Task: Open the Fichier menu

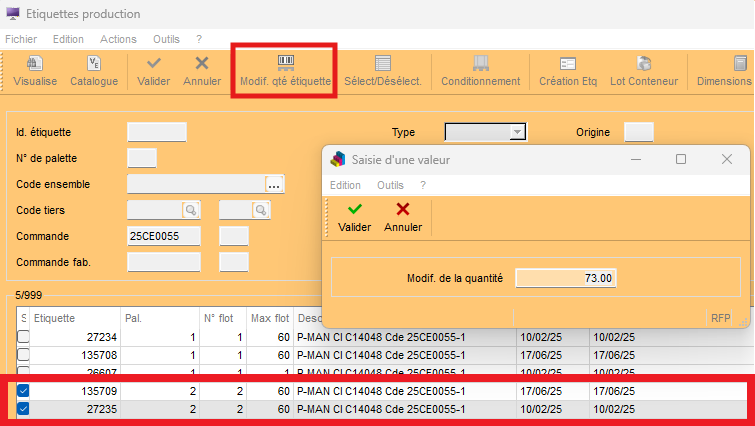Action: point(21,39)
